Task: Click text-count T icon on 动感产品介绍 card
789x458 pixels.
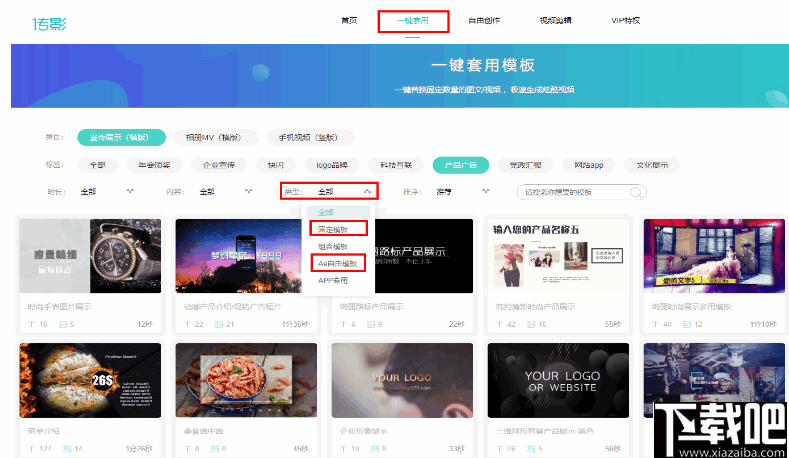Action: pos(188,324)
